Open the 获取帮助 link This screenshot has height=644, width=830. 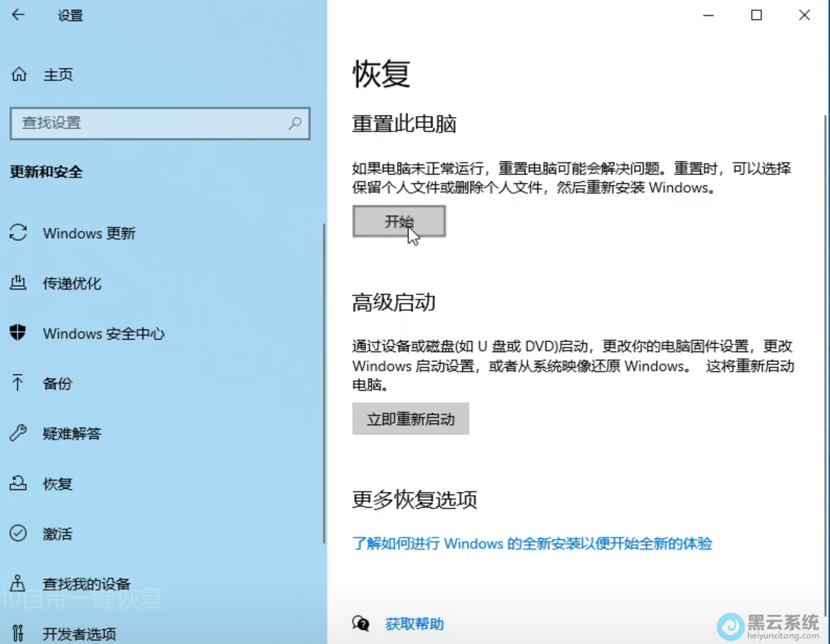(x=414, y=624)
